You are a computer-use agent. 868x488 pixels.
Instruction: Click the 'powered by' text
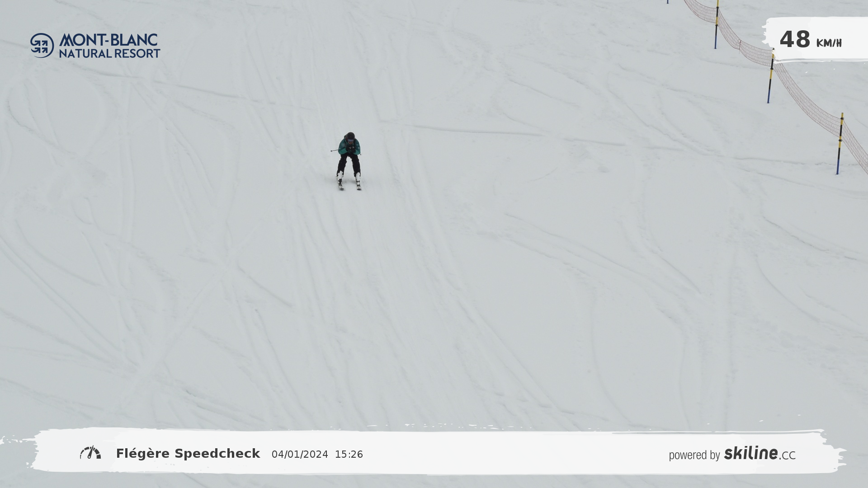pos(694,455)
